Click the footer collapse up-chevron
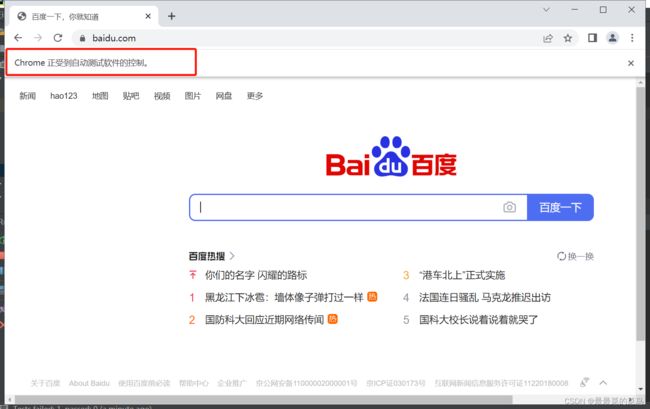 pyautogui.click(x=603, y=383)
